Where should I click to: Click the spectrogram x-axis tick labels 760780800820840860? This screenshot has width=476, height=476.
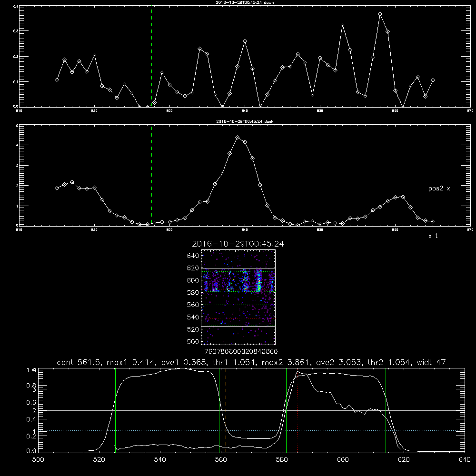(241, 351)
